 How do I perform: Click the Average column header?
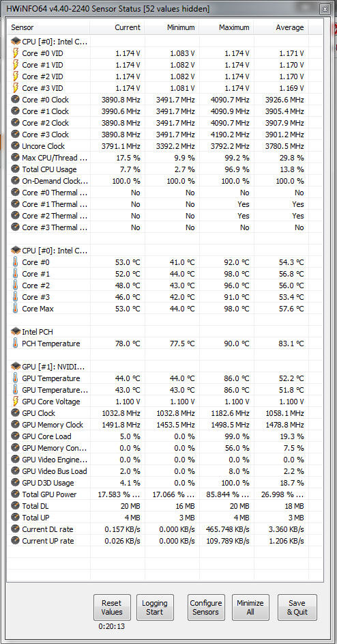click(281, 27)
